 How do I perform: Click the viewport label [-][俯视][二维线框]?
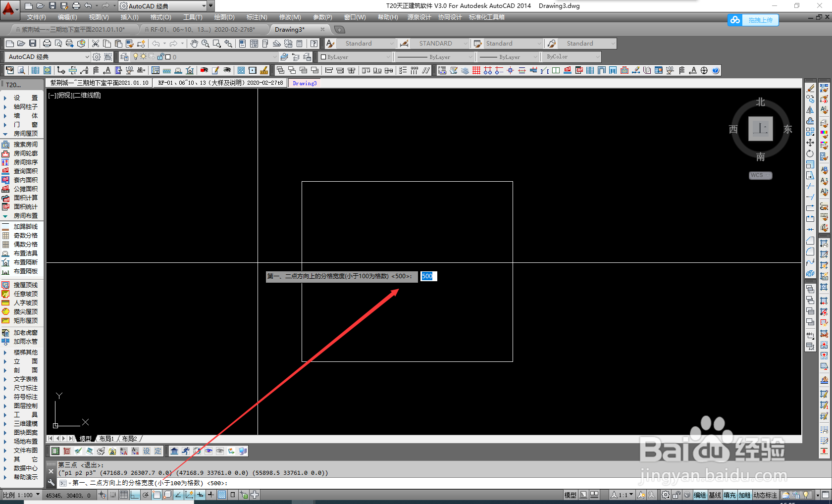[x=74, y=95]
